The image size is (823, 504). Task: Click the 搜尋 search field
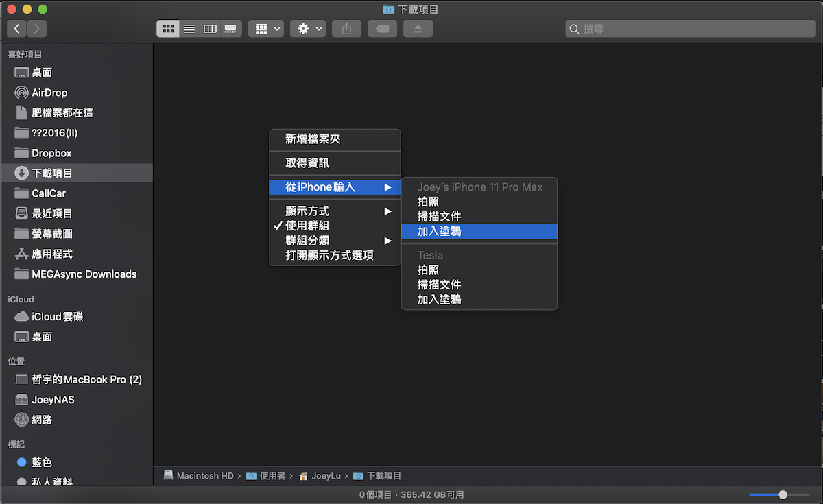[691, 29]
